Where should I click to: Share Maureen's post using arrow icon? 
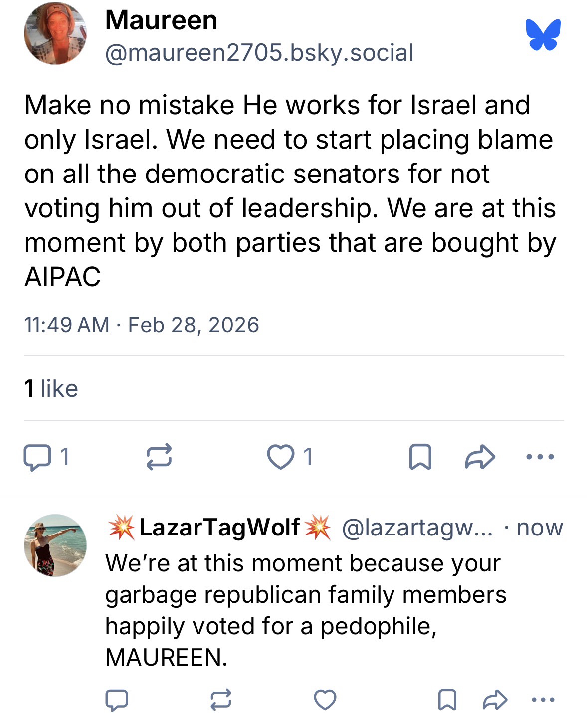[x=480, y=457]
